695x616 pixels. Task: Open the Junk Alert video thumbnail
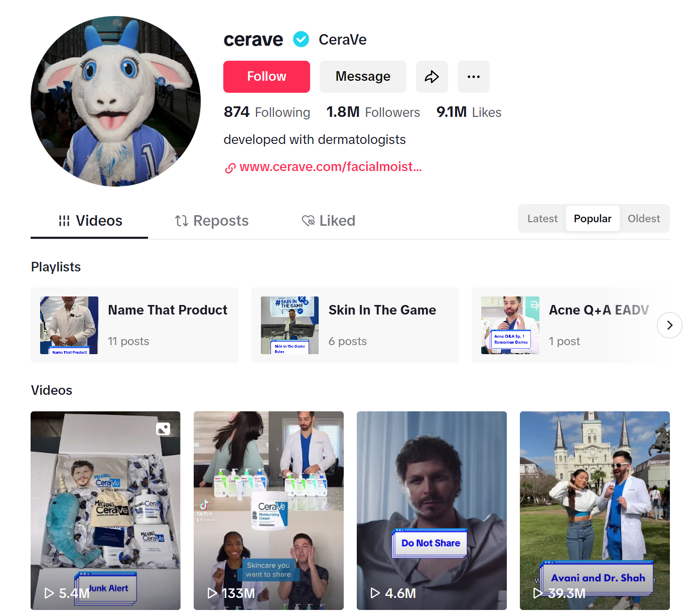pos(105,511)
